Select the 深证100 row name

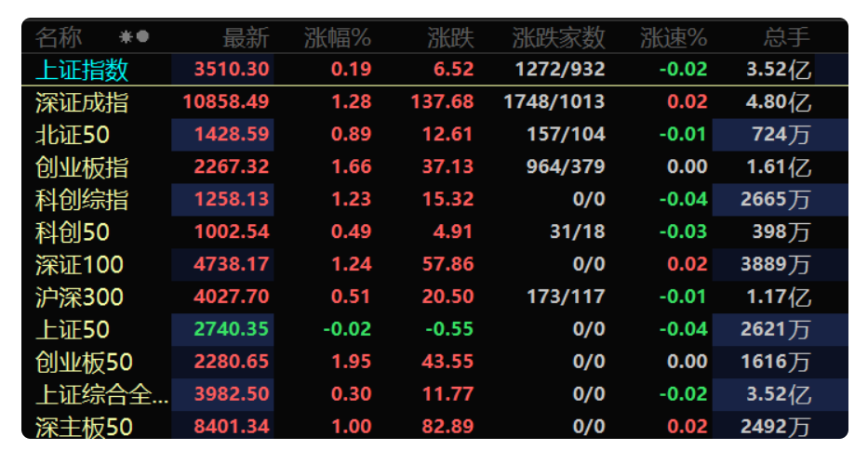point(79,265)
